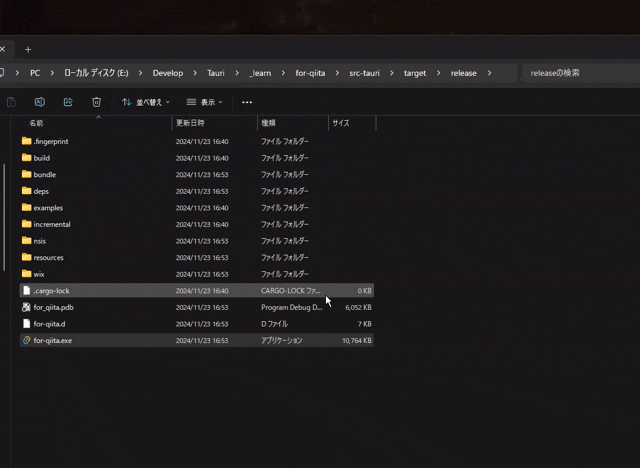This screenshot has width=640, height=468.
Task: Open the 並べ替え sort dropdown
Action: point(145,102)
